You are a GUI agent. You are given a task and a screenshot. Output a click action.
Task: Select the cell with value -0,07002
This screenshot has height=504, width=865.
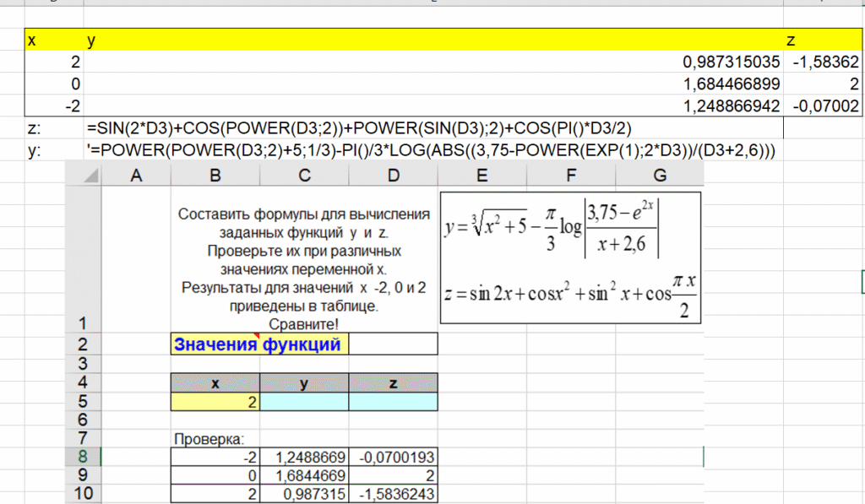pos(822,106)
